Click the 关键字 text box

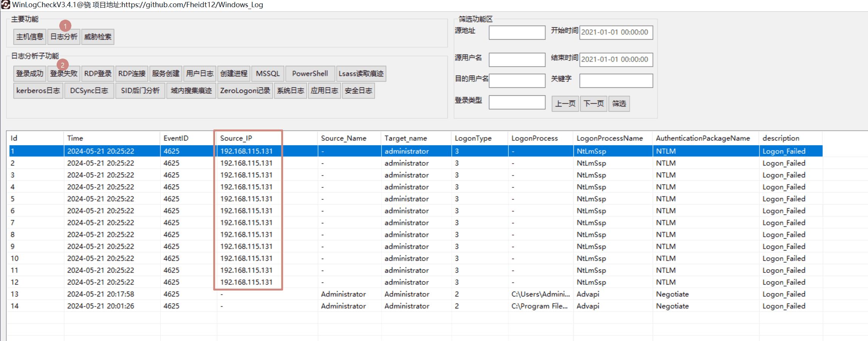click(616, 81)
